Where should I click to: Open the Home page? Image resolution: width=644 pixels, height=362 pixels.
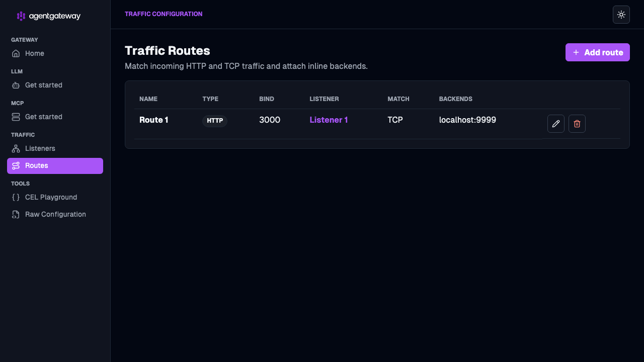pos(55,53)
